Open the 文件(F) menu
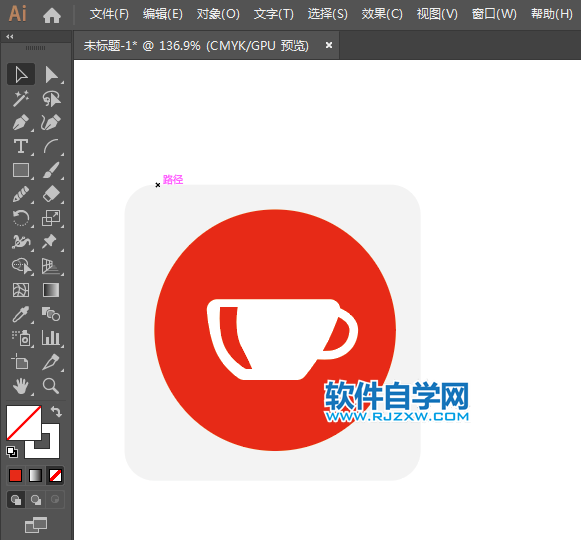This screenshot has height=540, width=581. pyautogui.click(x=109, y=14)
